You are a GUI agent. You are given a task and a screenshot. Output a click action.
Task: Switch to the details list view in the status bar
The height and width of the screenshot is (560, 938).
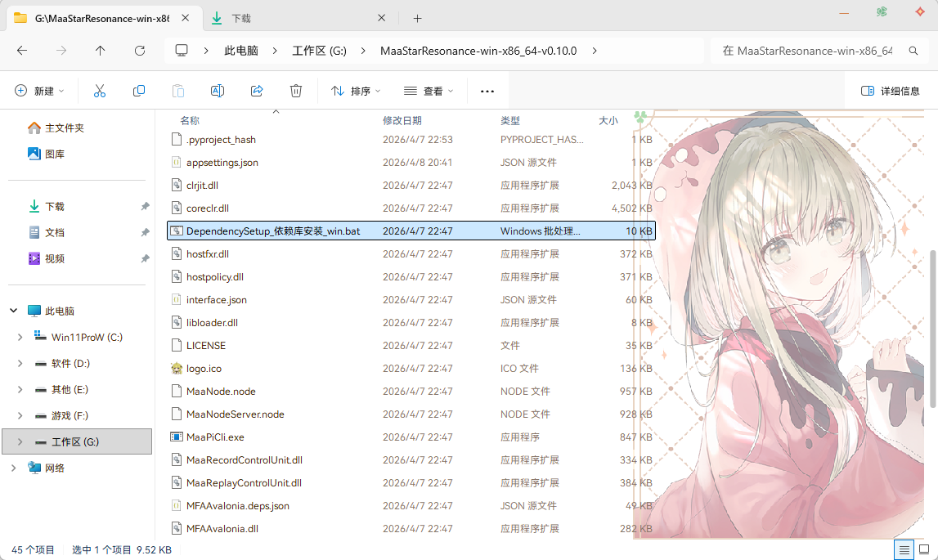tap(904, 550)
